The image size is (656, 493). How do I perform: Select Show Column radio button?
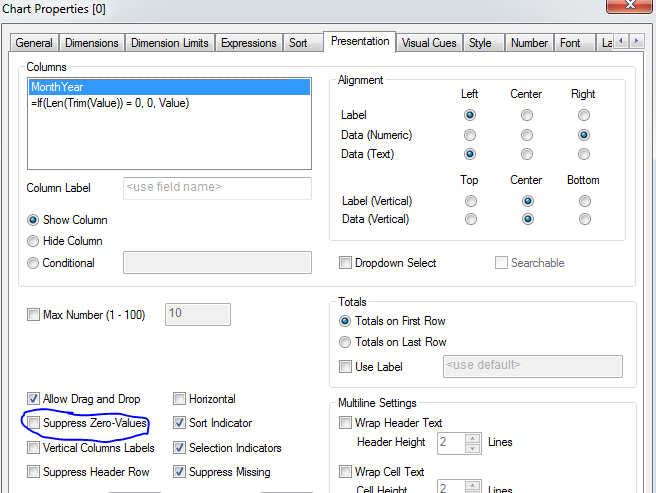(x=33, y=220)
